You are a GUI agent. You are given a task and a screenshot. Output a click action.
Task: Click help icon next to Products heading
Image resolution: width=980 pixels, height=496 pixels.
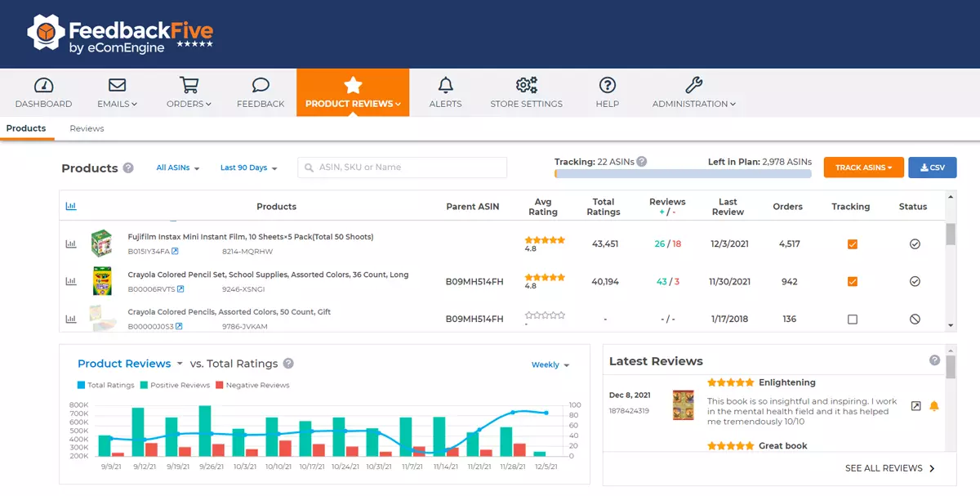point(128,168)
